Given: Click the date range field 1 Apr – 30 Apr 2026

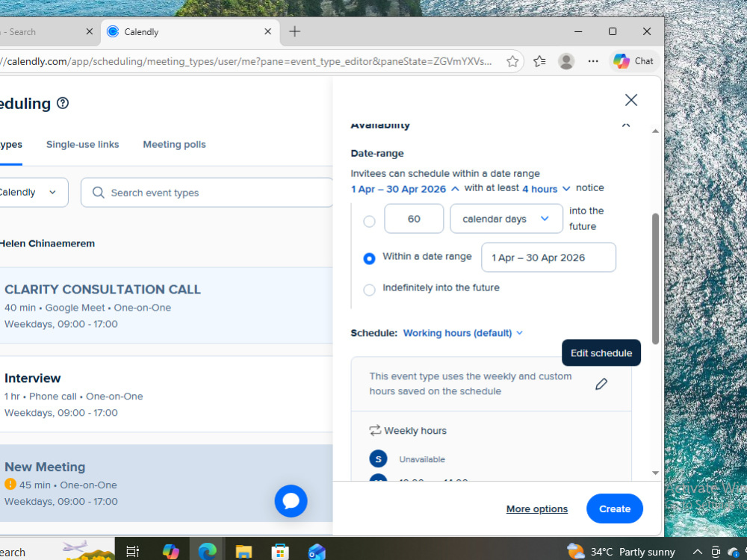Looking at the screenshot, I should pyautogui.click(x=548, y=257).
